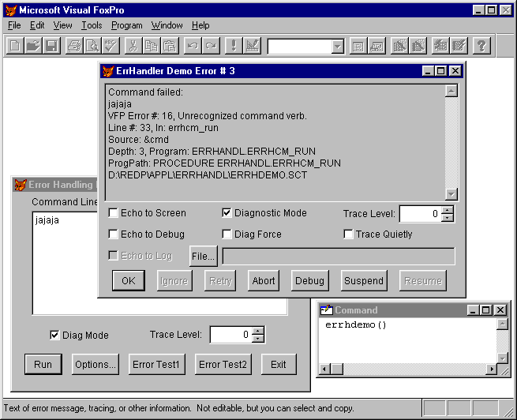Click the Report Wizard toolbar icon
517x420 pixels.
(418, 46)
